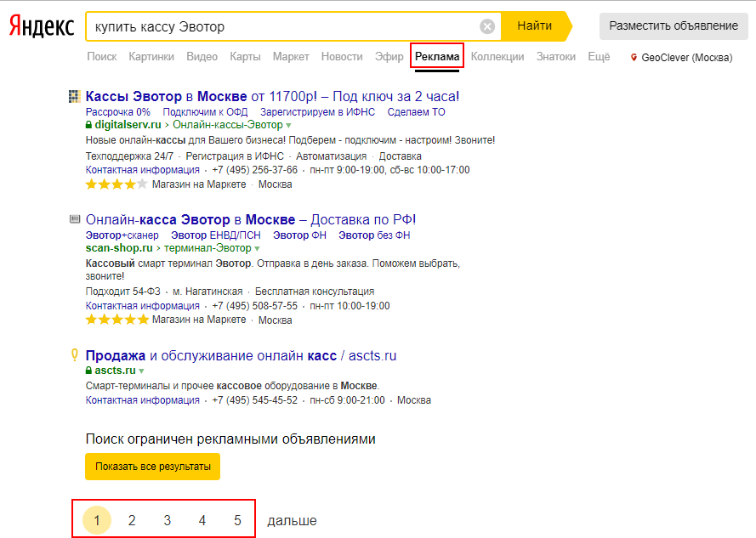Image resolution: width=756 pixels, height=538 pixels.
Task: Switch to the Коллекции tab
Action: [x=497, y=57]
